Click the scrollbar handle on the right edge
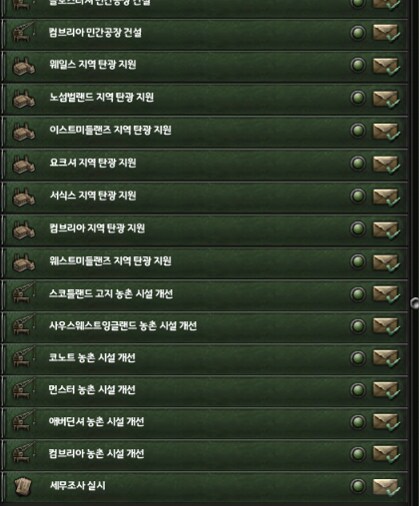419x506 pixels. point(414,303)
